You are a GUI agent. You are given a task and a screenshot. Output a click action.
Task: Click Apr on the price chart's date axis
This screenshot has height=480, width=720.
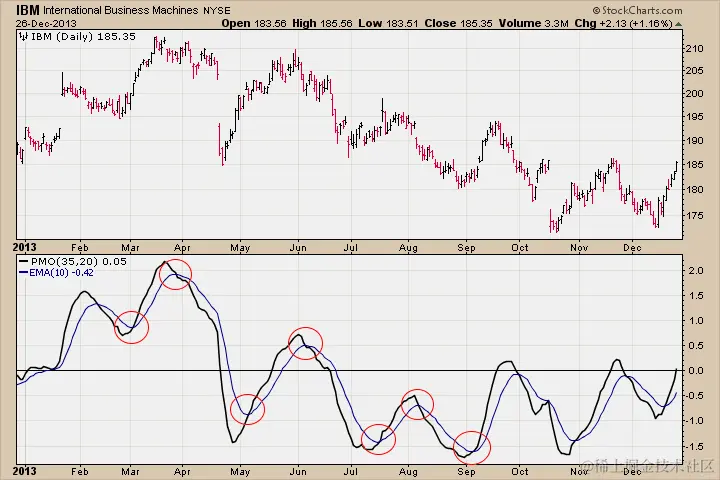182,248
